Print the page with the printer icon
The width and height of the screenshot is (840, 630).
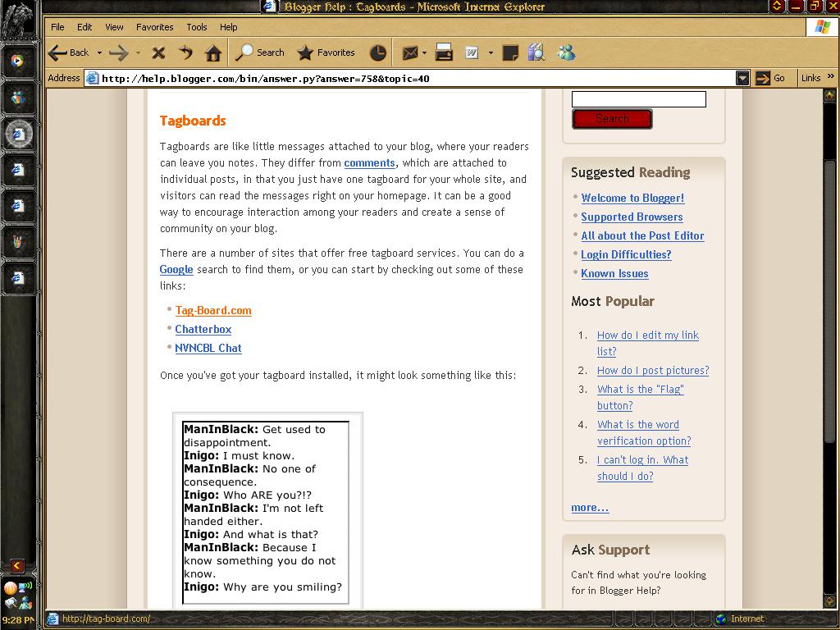click(x=444, y=52)
